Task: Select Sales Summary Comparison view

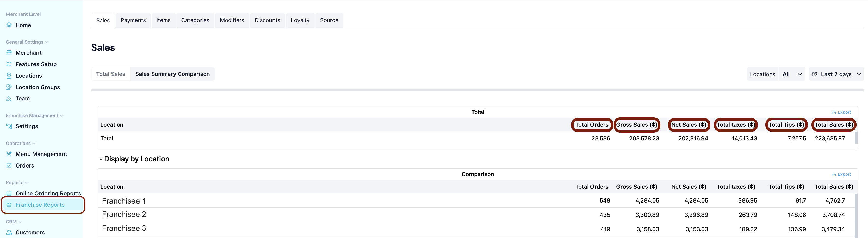Action: pos(172,74)
